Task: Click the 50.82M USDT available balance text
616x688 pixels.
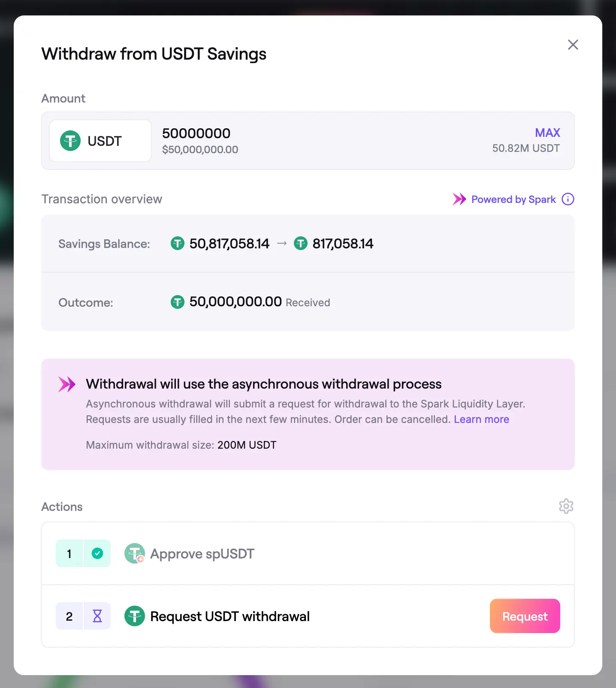Action: [525, 148]
